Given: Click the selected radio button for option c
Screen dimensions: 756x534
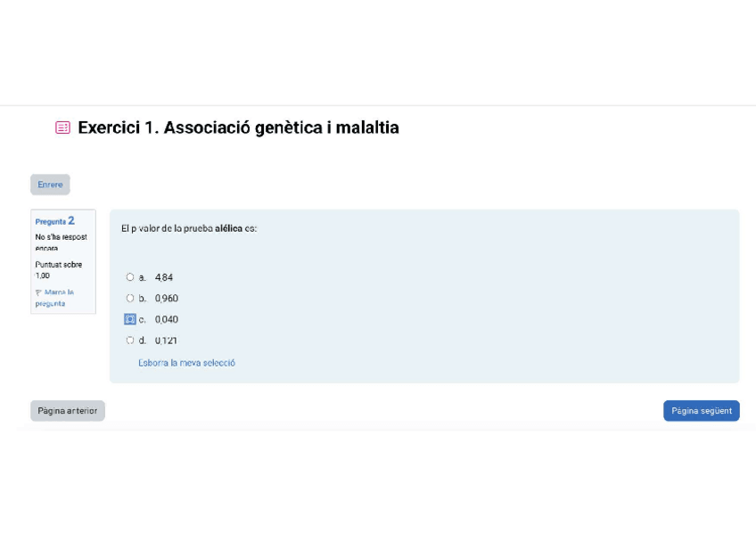Looking at the screenshot, I should (130, 319).
